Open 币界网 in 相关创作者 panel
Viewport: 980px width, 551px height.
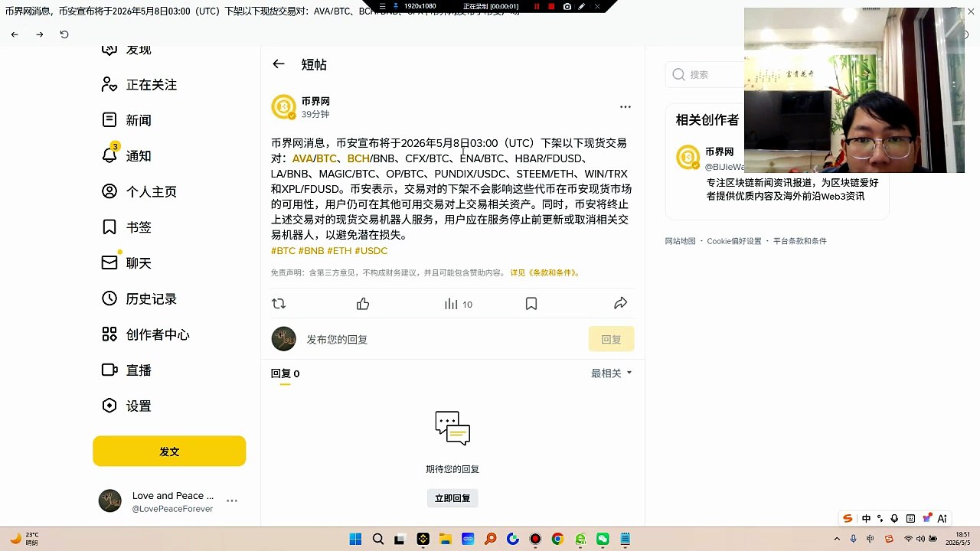click(720, 152)
